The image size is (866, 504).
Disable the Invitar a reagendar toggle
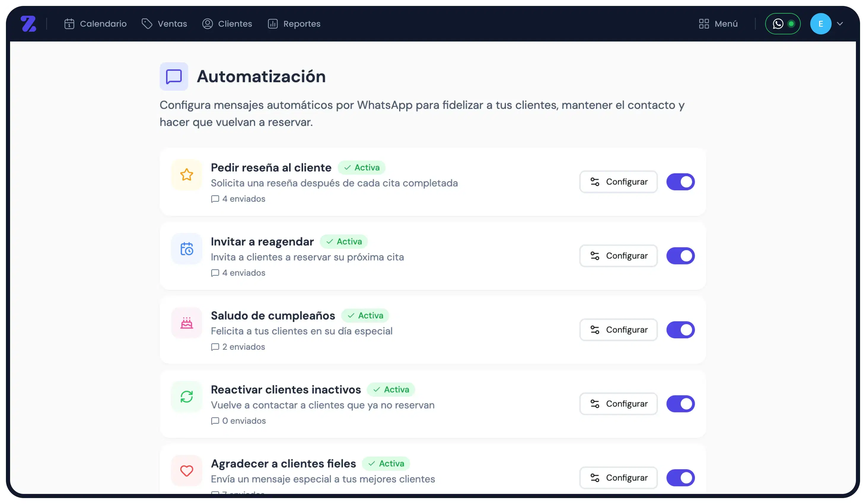[681, 256]
